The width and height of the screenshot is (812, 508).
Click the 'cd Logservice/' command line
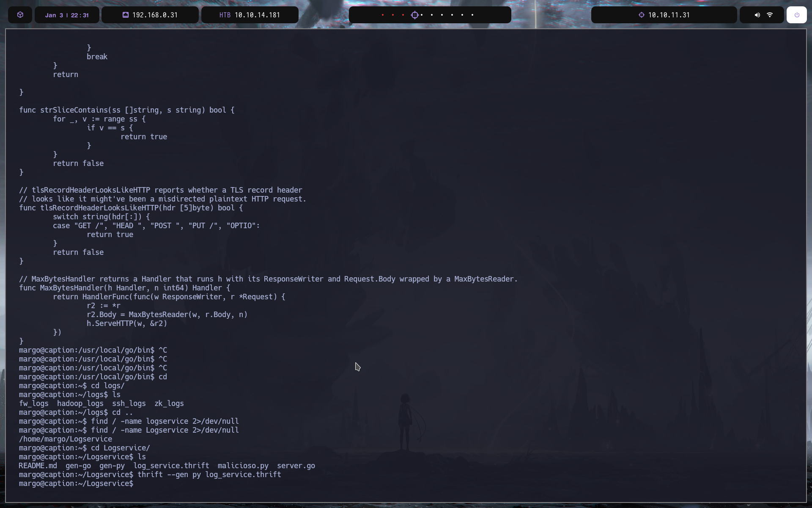[x=85, y=448]
